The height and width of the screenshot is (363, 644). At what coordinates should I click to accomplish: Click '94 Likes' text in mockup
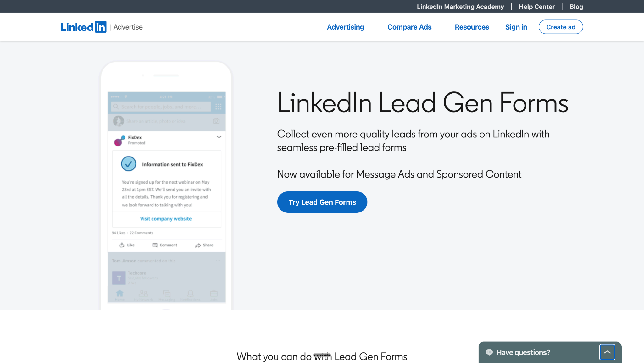pyautogui.click(x=119, y=233)
